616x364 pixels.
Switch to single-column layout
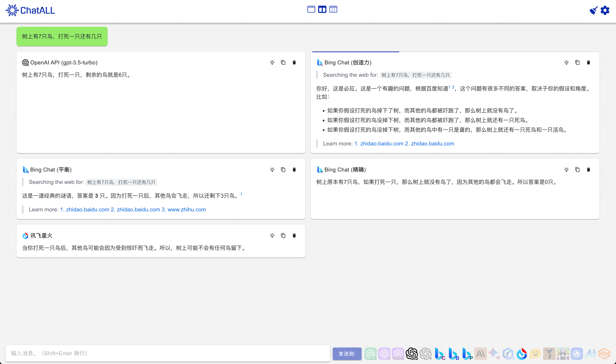pyautogui.click(x=311, y=10)
